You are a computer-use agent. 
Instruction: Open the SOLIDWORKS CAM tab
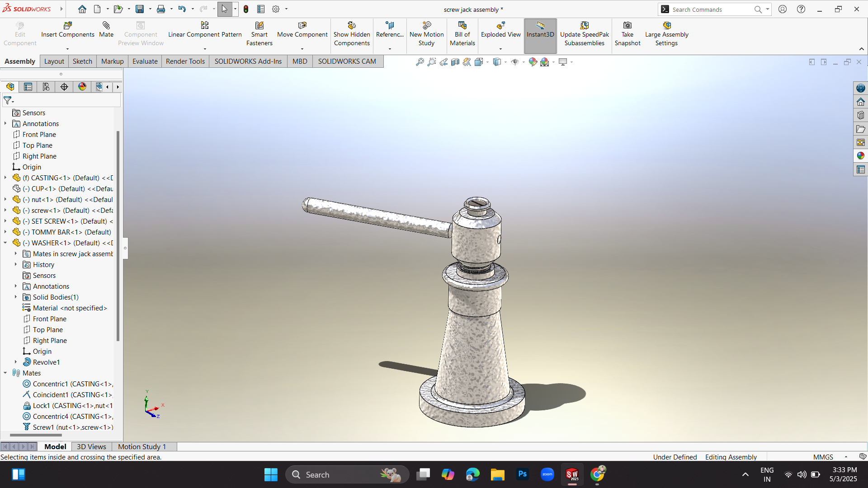[x=347, y=61]
